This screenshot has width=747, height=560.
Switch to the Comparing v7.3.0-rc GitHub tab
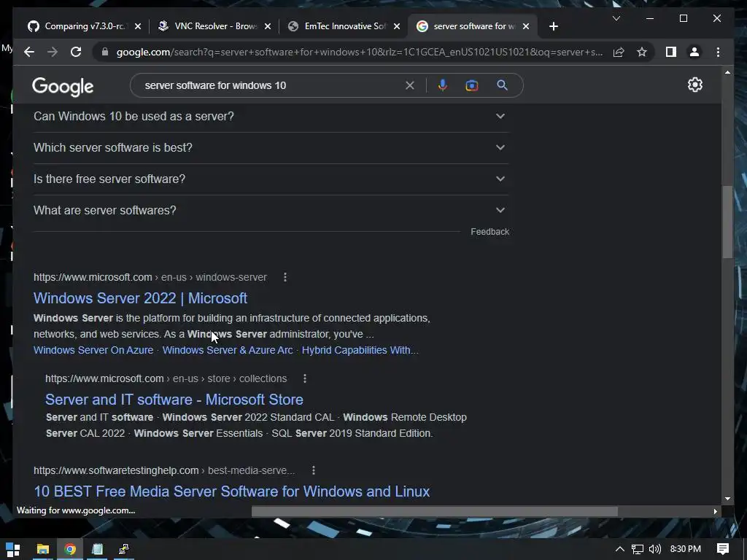pyautogui.click(x=85, y=26)
